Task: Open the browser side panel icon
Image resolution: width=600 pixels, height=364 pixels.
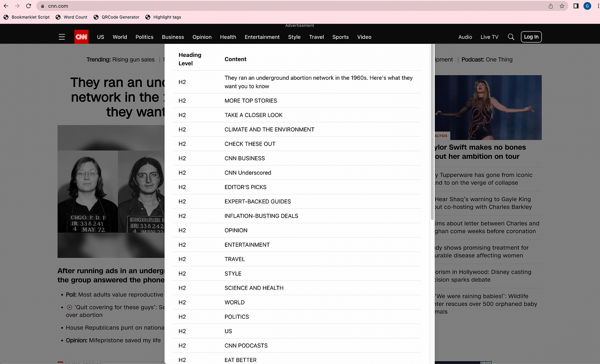Action: coord(576,6)
